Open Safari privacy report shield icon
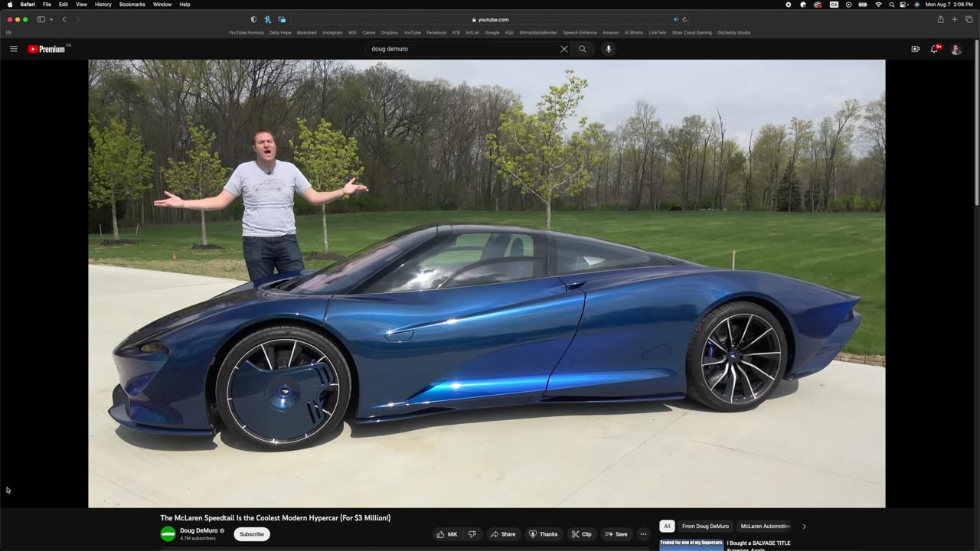This screenshot has height=551, width=980. 254,19
